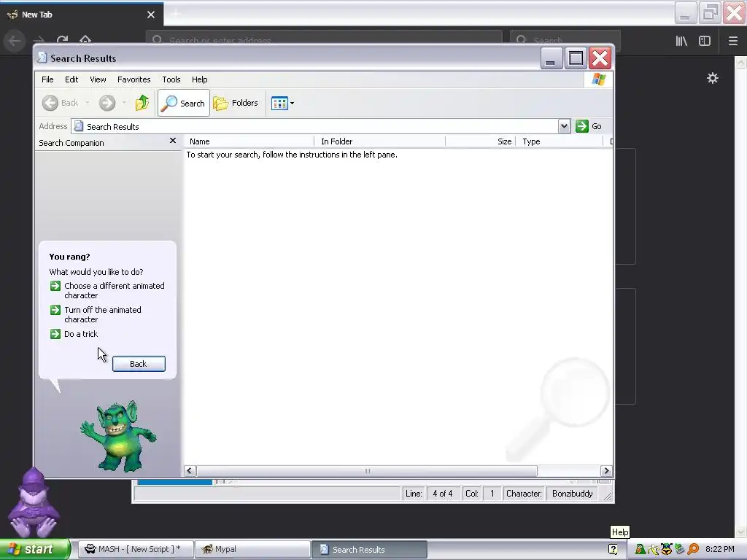
Task: Turn off the animated character
Action: point(96,314)
